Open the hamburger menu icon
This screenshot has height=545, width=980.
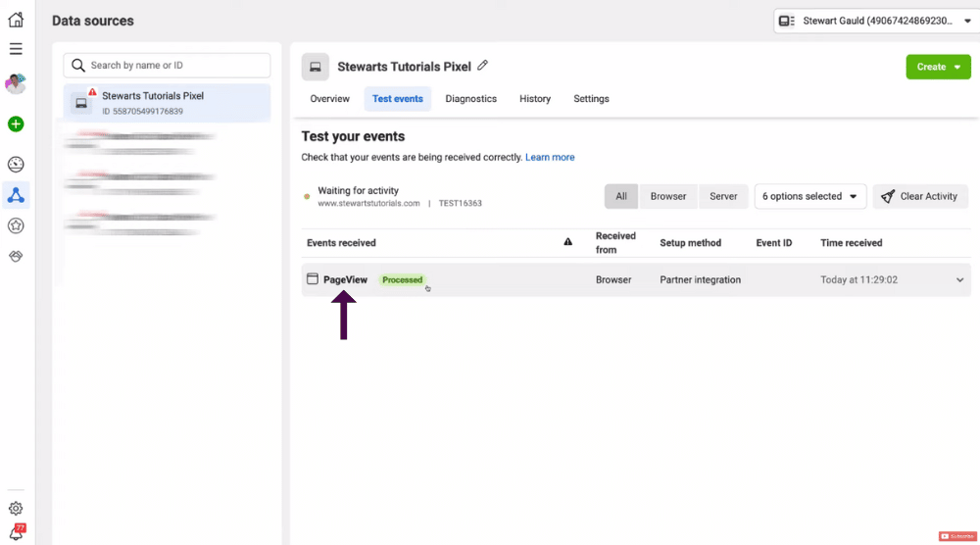[16, 49]
